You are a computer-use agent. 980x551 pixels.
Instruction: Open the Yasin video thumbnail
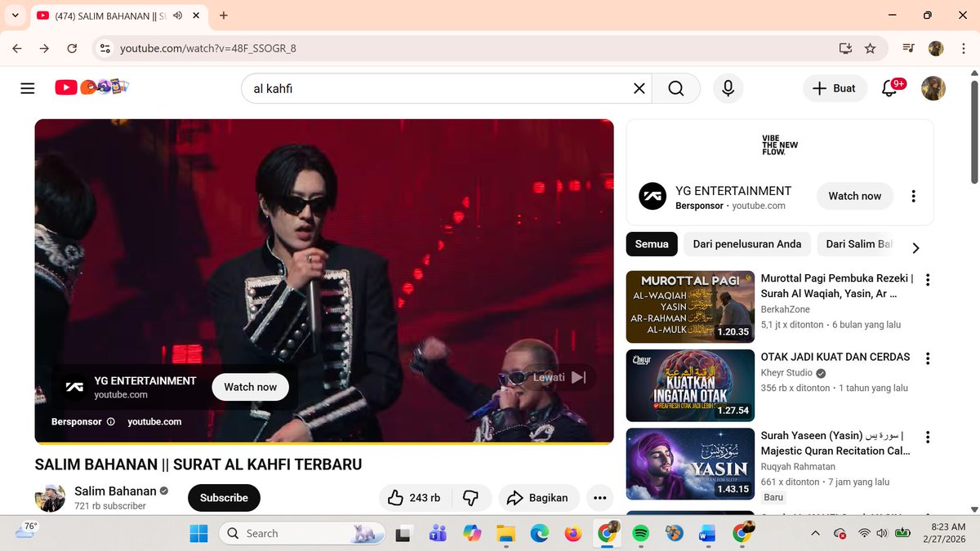coord(691,464)
